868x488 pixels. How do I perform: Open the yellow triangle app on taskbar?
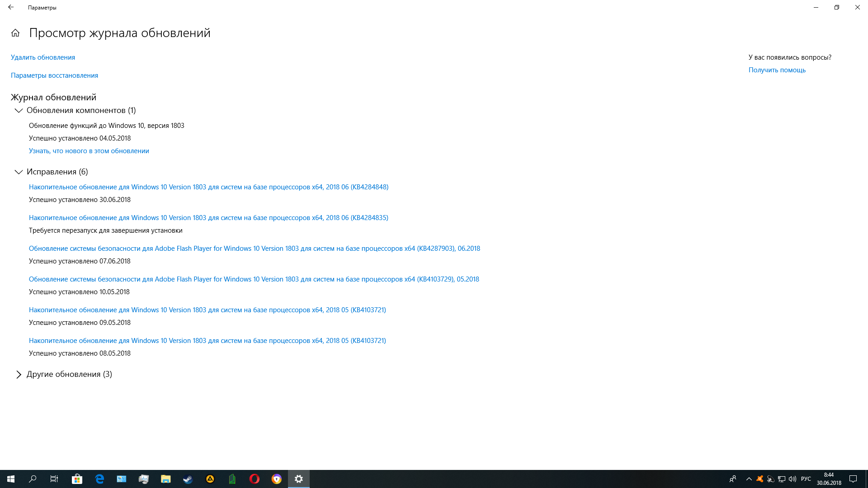coord(210,479)
